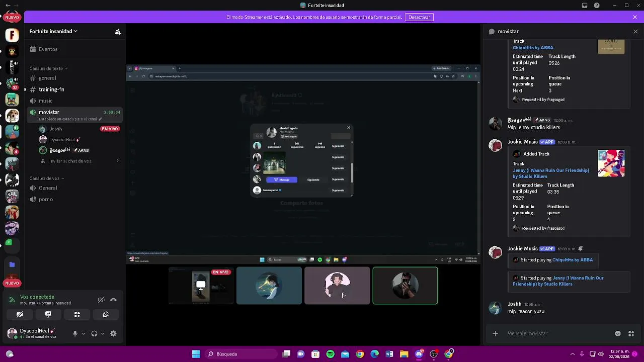Select the live stream tile thumbnail

201,286
